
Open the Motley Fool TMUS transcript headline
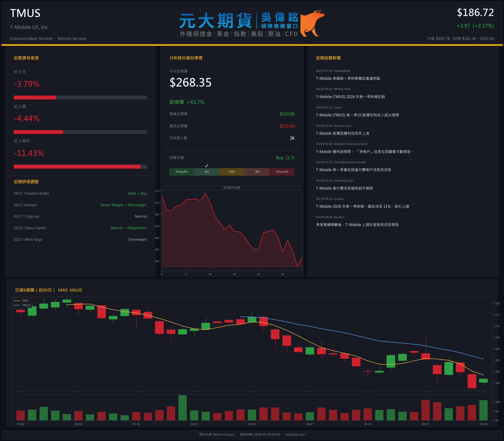tap(350, 97)
